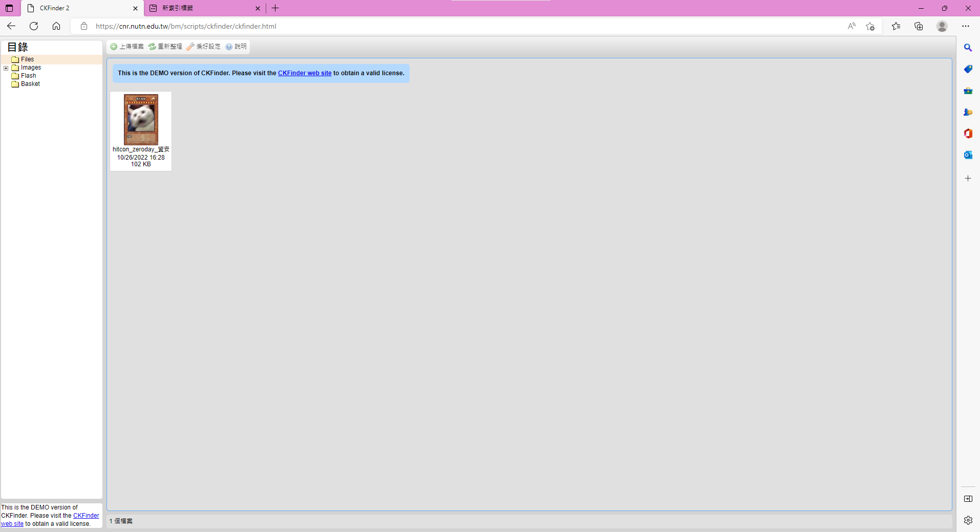Open sidebar Tools briefcase icon
Image resolution: width=980 pixels, height=532 pixels.
[x=968, y=91]
